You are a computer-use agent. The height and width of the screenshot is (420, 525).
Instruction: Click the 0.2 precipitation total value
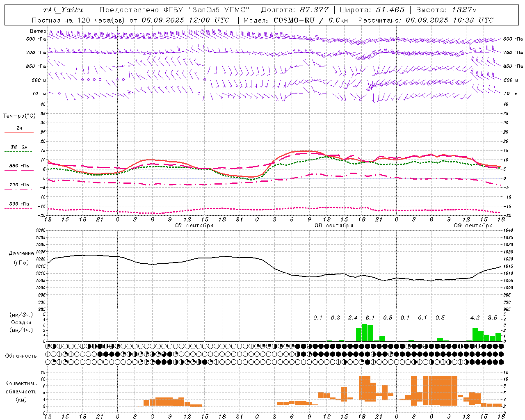336,318
